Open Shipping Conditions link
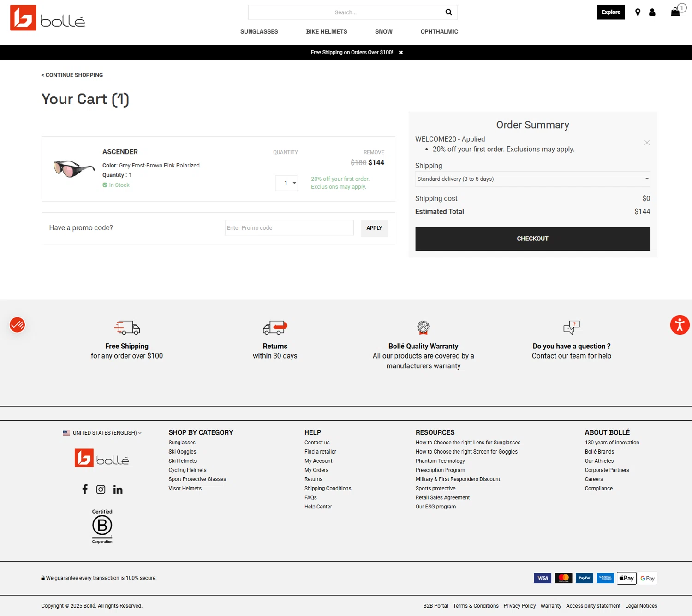Screen dimensions: 692x616 [x=328, y=488]
